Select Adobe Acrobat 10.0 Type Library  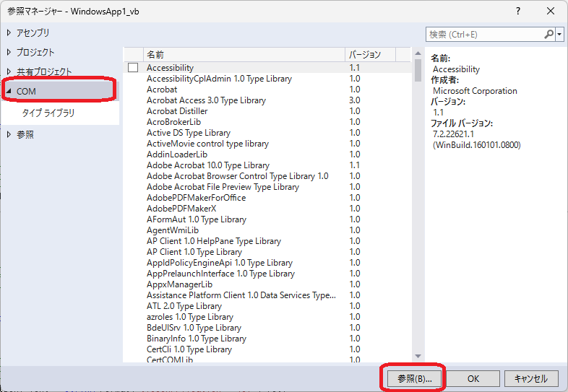tap(208, 165)
